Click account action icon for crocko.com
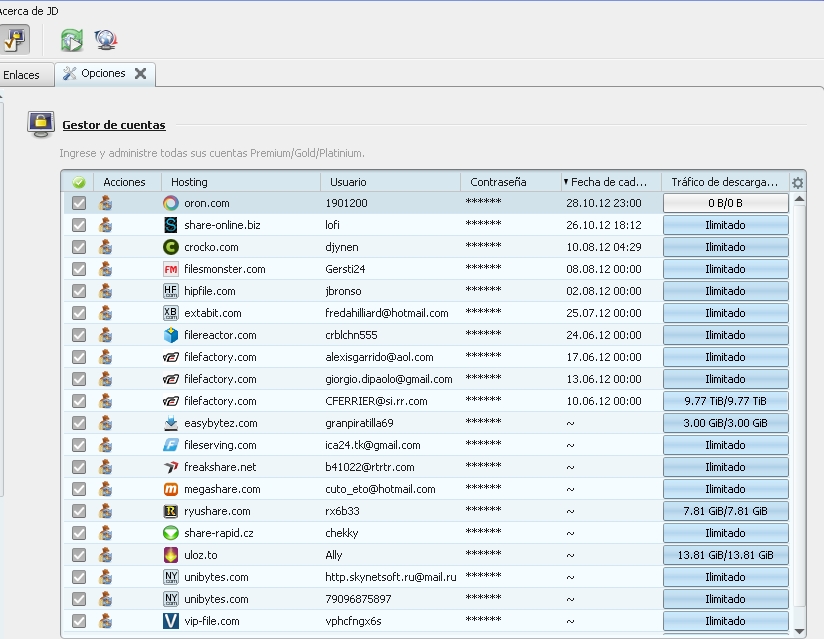824x639 pixels. point(105,247)
